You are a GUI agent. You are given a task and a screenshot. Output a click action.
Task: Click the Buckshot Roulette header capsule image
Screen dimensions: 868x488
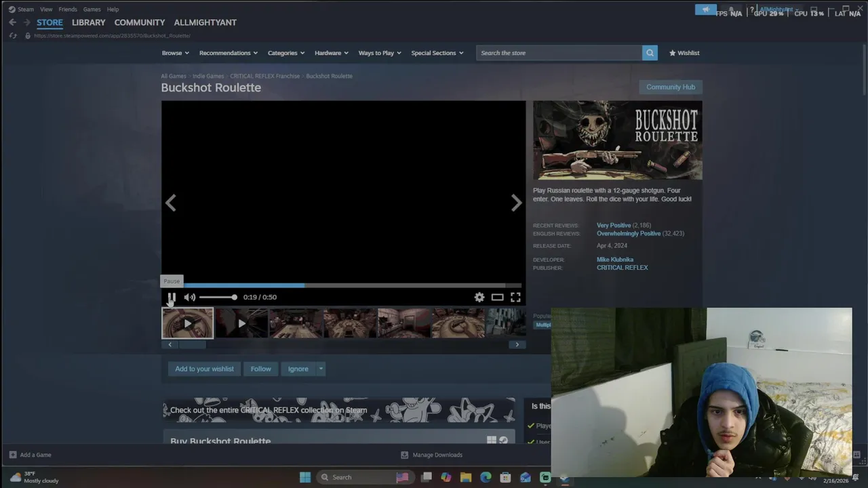[618, 140]
